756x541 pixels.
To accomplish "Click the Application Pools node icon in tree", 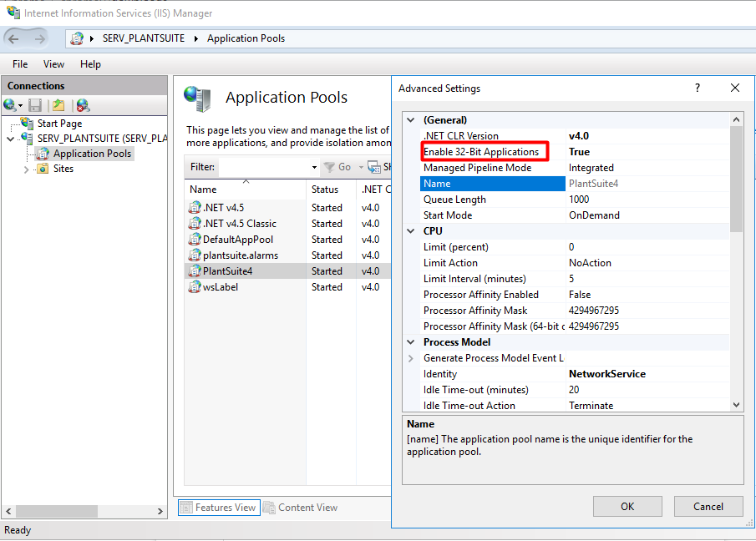I will pos(43,154).
